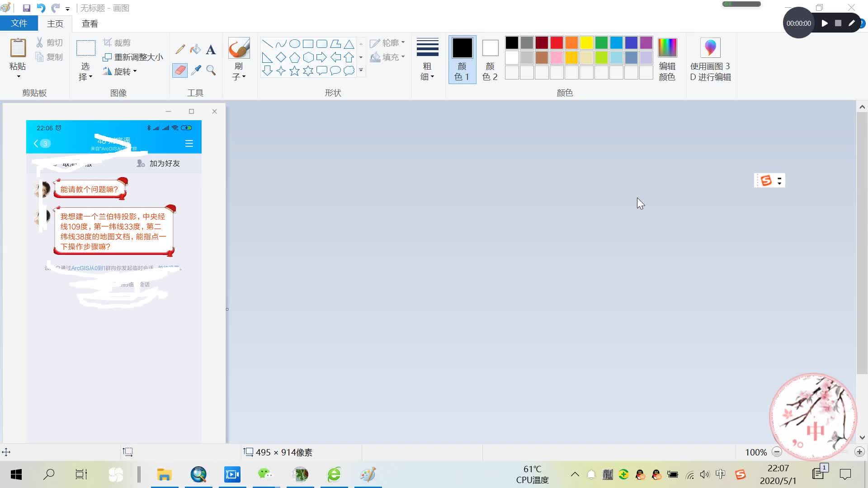This screenshot has width=868, height=488.
Task: Select the Magnifier tool
Action: click(211, 70)
